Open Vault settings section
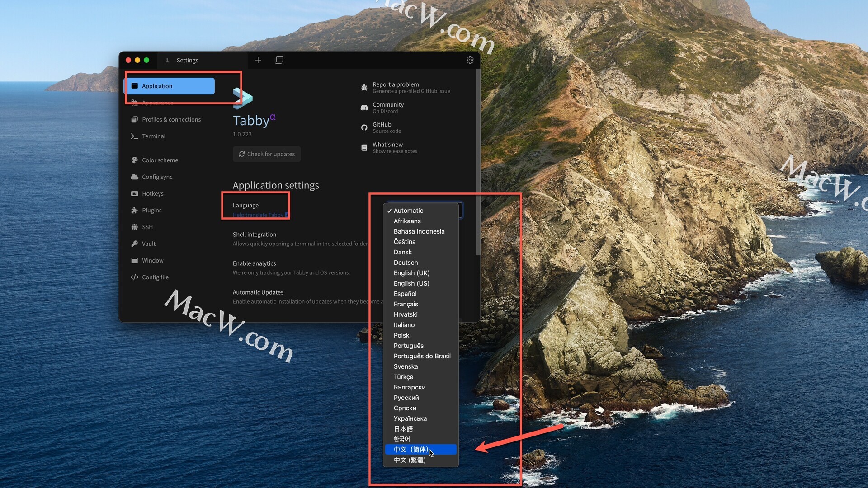 169,244
